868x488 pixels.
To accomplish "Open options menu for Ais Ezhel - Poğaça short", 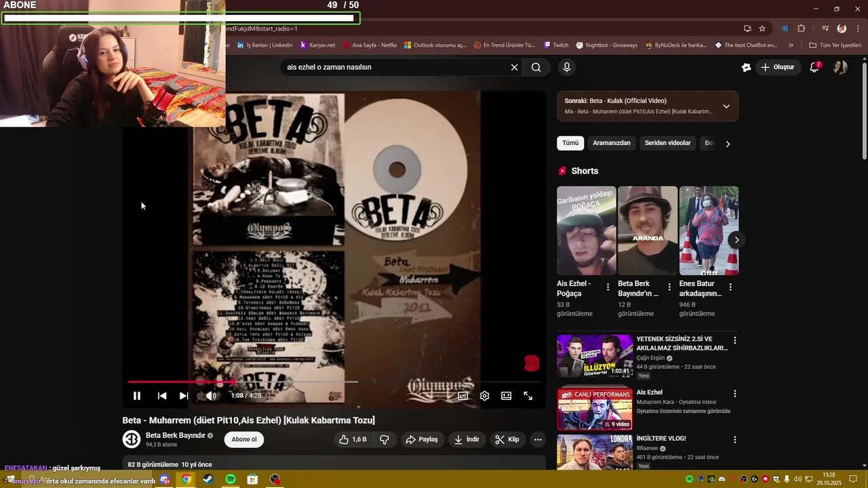I will click(x=608, y=287).
